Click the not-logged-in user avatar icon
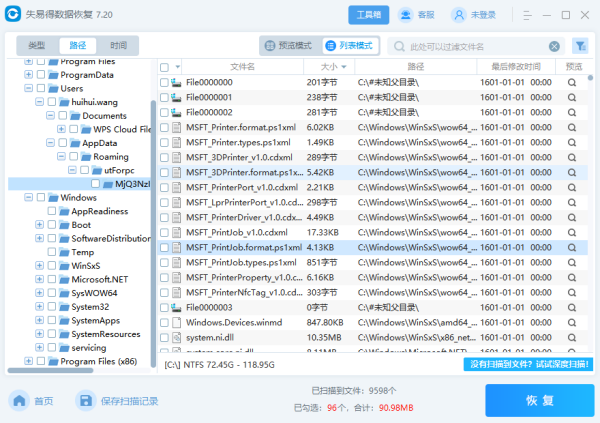This screenshot has width=600, height=423. click(458, 15)
